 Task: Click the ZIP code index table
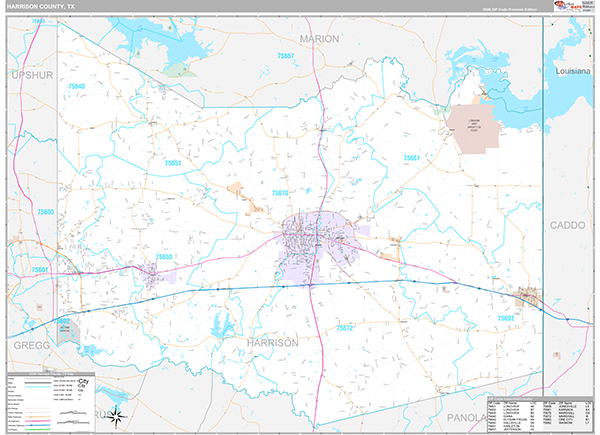[x=540, y=415]
